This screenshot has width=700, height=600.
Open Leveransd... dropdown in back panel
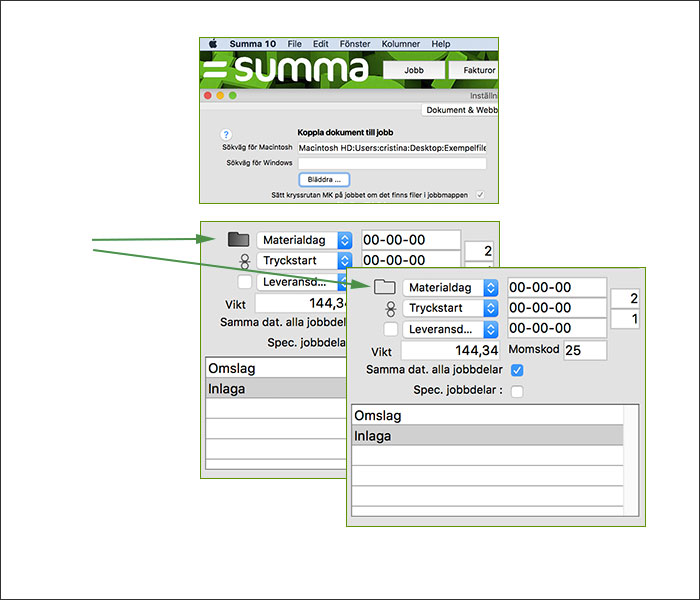pyautogui.click(x=302, y=282)
